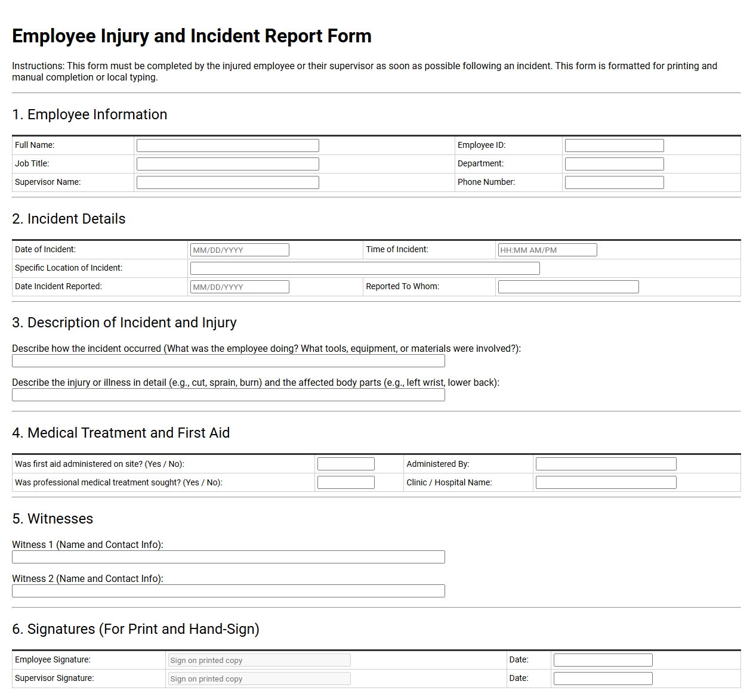Focus the Clinic / Hospital Name field
This screenshot has width=753, height=700.
[x=606, y=482]
